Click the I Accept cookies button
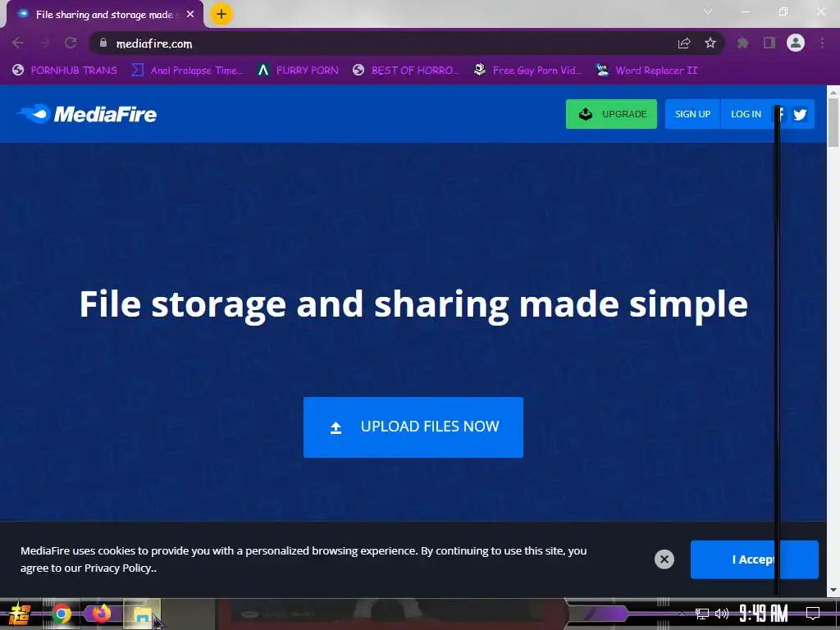The height and width of the screenshot is (630, 840). coord(755,559)
